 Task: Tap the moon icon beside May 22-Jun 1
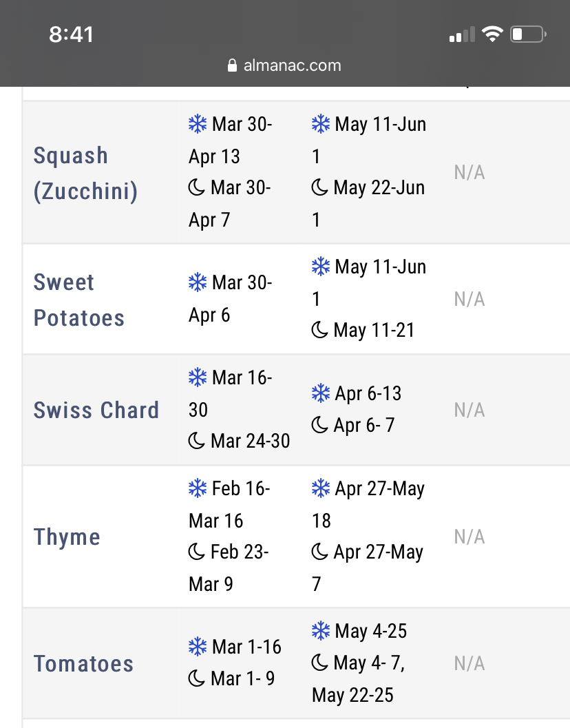tap(319, 187)
